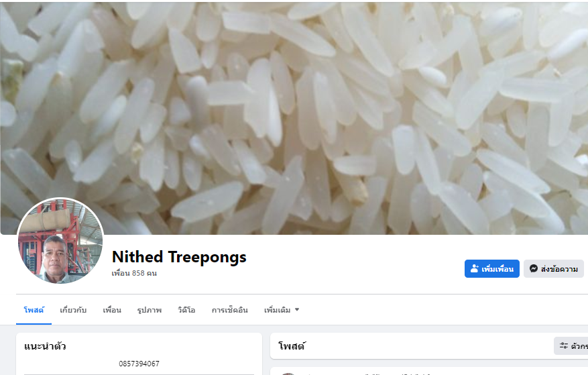
Task: Expand the เพิ่มเติม dropdown arrow
Action: 297,310
